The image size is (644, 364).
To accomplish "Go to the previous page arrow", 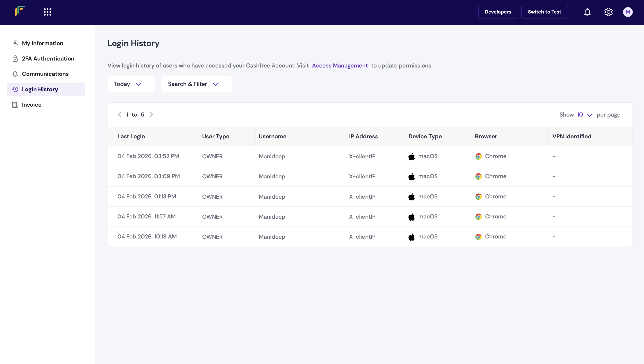I will click(120, 115).
